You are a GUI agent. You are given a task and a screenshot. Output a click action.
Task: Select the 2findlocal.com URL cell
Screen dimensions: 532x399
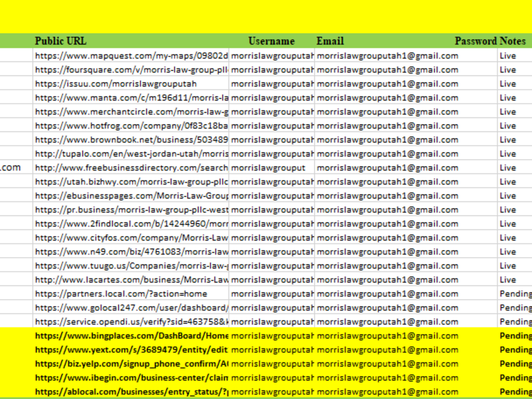pos(131,223)
